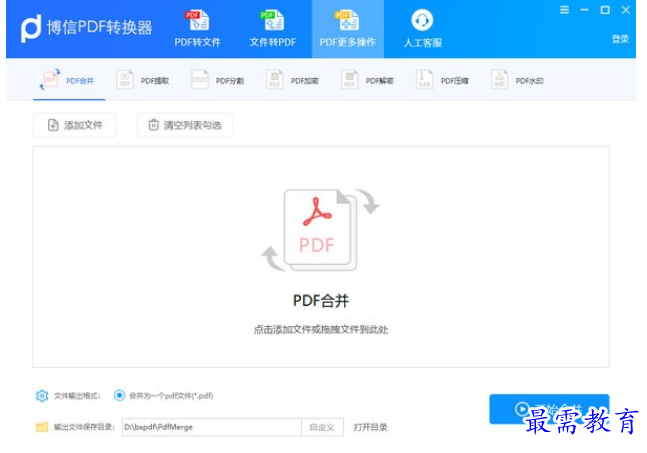Click the output folder icon
The width and height of the screenshot is (647, 453).
point(42,427)
